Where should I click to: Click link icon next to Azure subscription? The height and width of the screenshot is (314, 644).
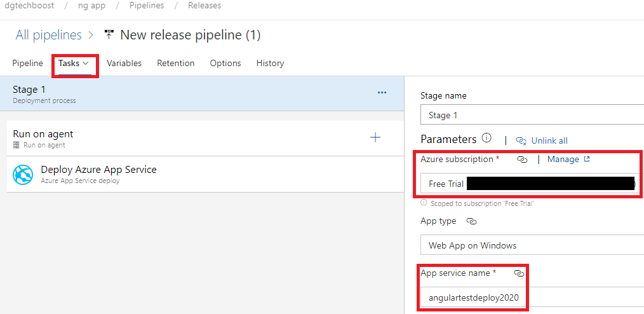[522, 160]
